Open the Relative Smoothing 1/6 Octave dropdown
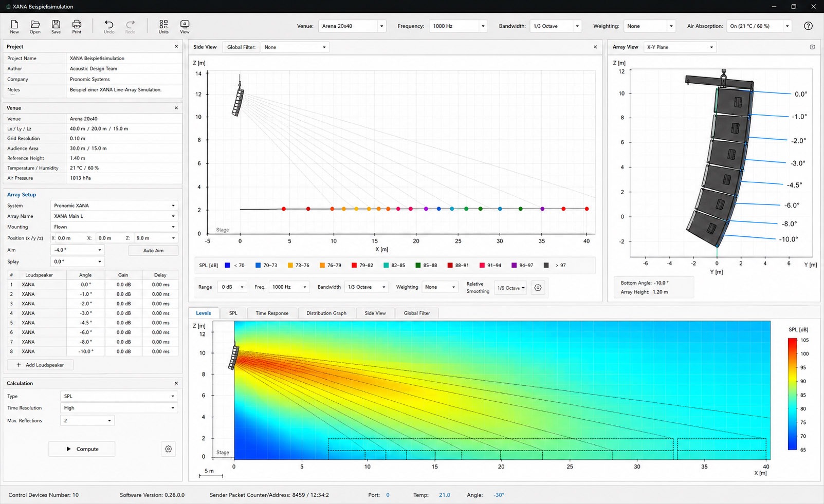Image resolution: width=824 pixels, height=504 pixels. coord(511,288)
